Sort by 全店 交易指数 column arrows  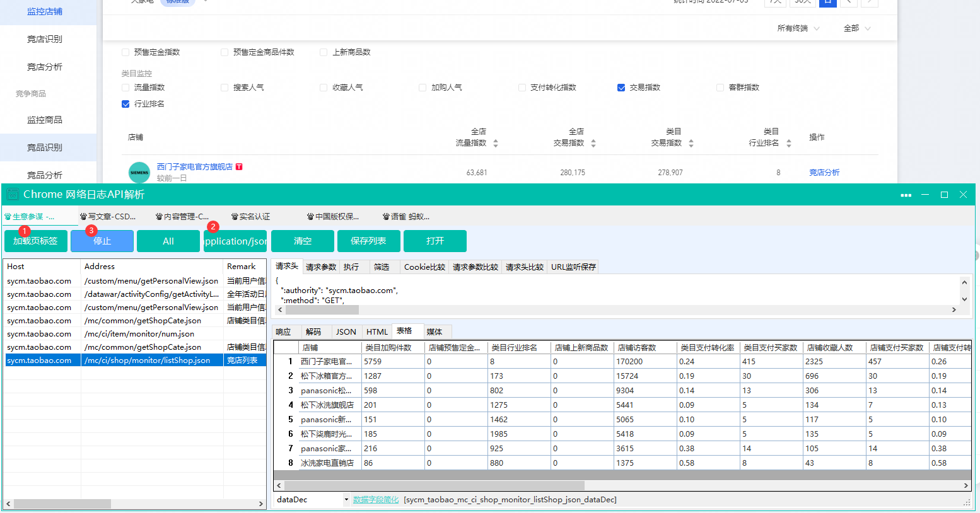tap(593, 144)
